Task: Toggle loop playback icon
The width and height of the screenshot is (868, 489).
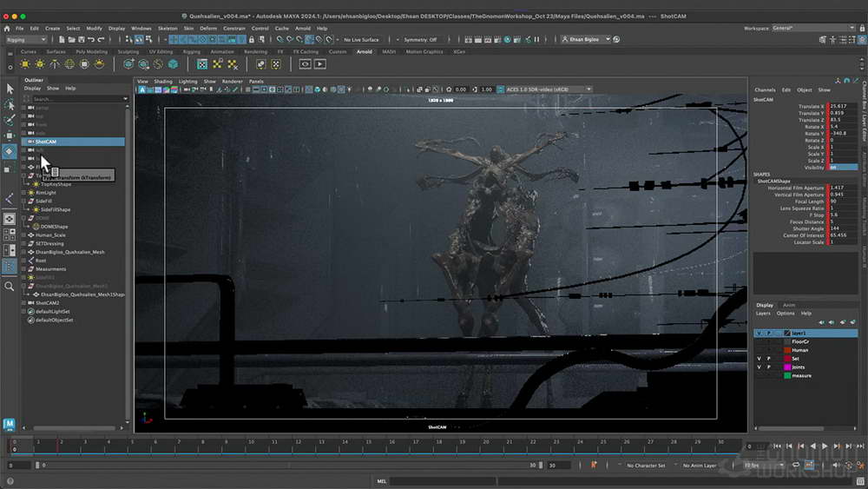Action: (x=796, y=466)
